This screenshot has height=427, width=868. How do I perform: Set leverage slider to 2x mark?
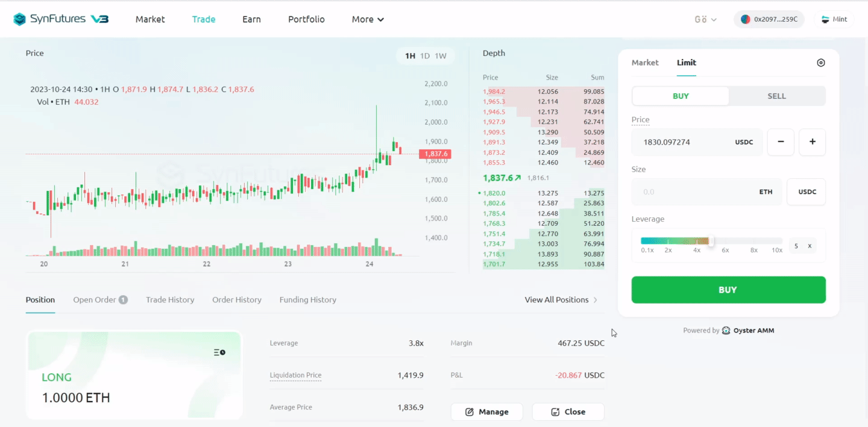668,250
